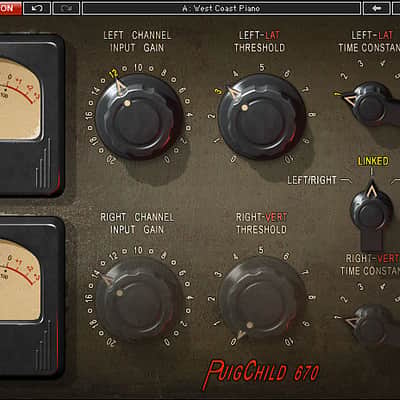
Task: Click the Right-VERT Threshold knob
Action: (261, 299)
